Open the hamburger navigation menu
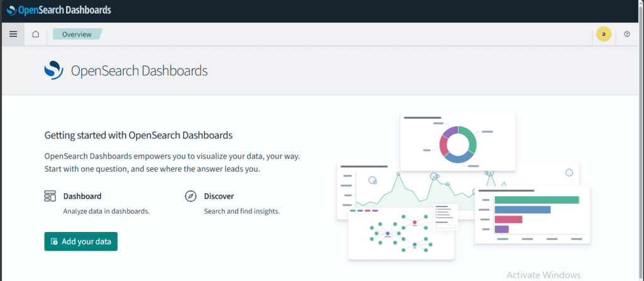Screen dimensions: 644x281 pos(13,34)
